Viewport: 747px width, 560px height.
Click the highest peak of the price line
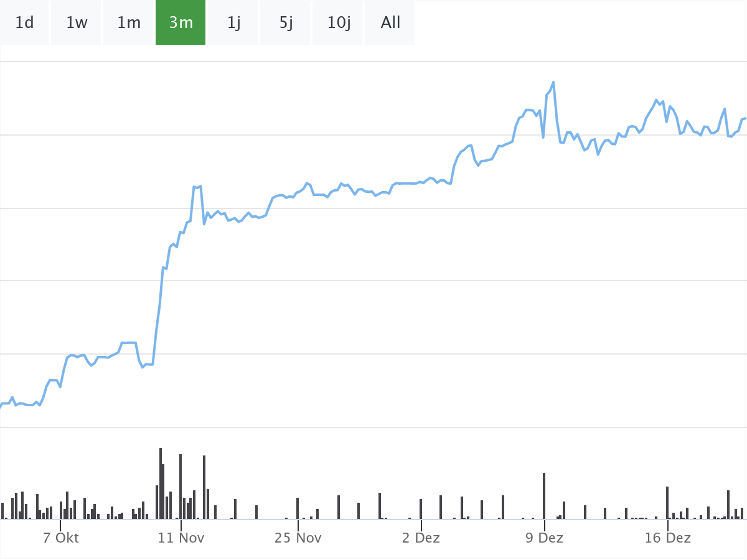553,83
